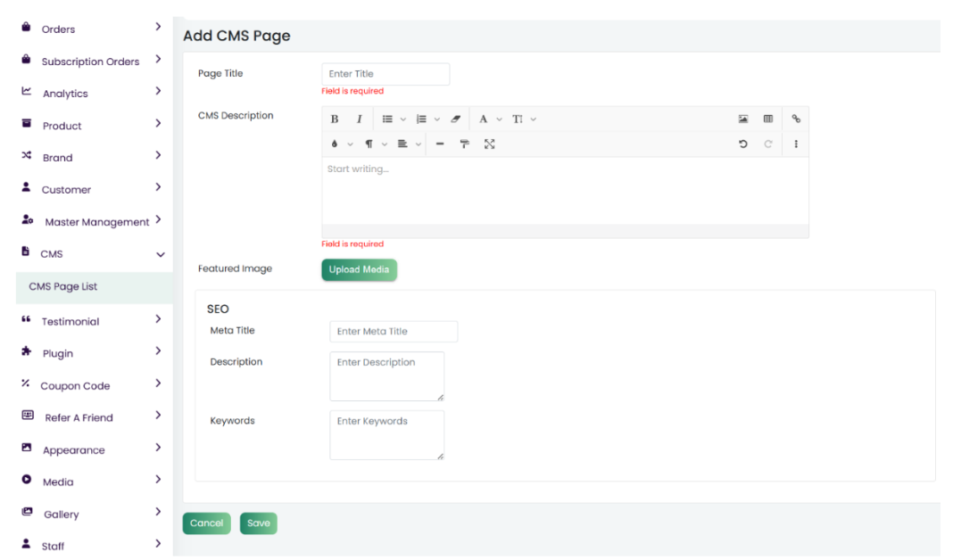953x560 pixels.
Task: Click the insert link icon
Action: click(796, 119)
